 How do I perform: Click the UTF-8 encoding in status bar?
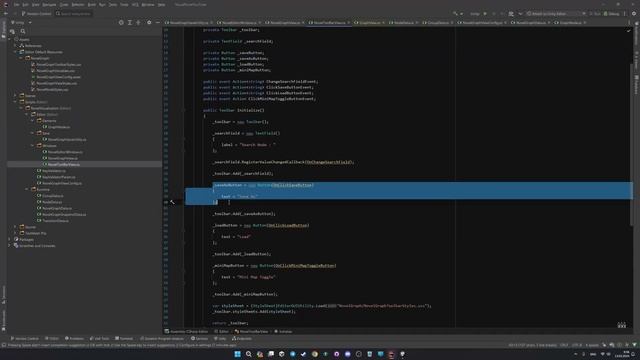[x=577, y=345]
